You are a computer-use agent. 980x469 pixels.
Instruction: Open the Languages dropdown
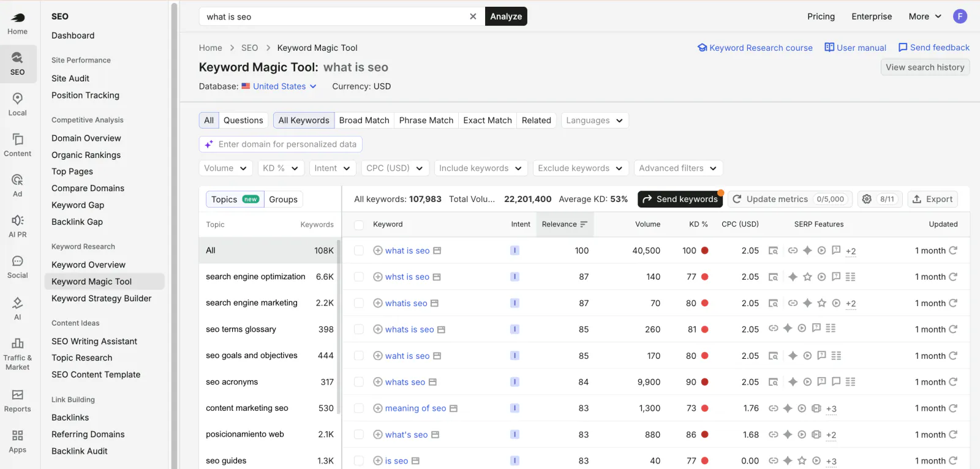[x=594, y=120]
